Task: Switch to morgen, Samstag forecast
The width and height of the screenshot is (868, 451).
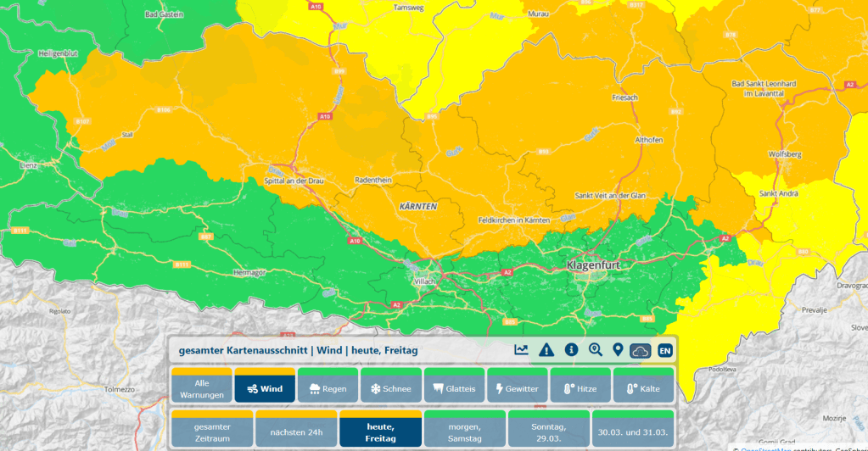Action: 464,429
